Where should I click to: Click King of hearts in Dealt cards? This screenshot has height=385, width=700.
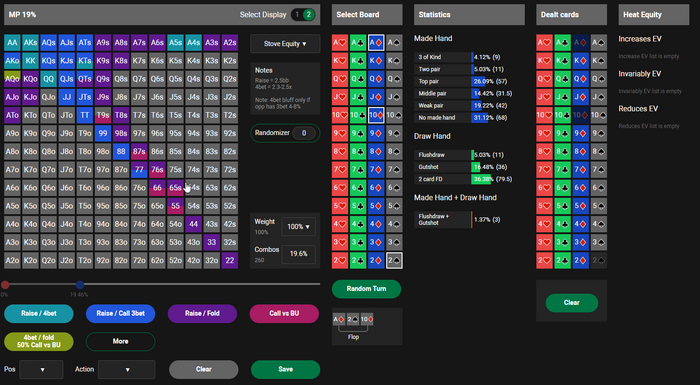pos(544,61)
